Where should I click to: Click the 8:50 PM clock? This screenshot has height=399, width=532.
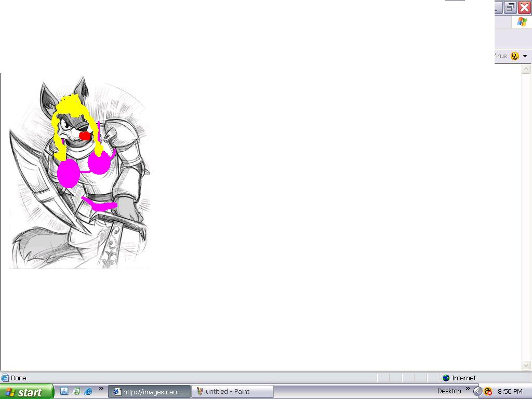(510, 392)
